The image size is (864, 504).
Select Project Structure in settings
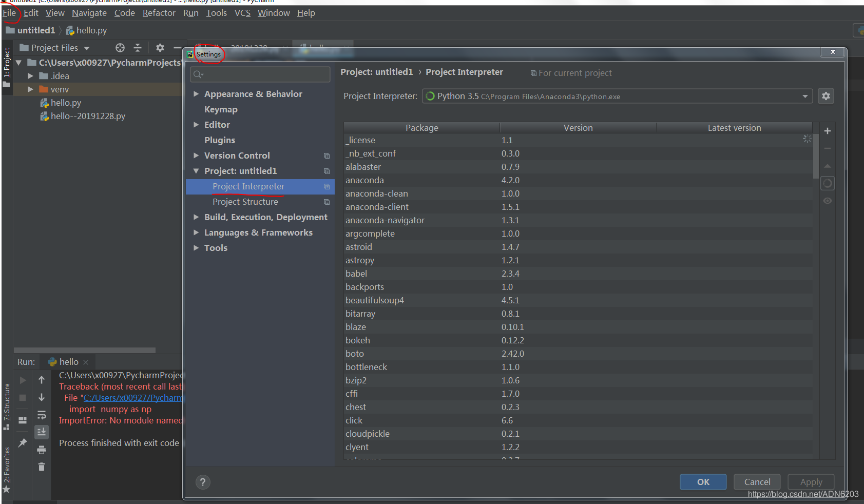245,202
